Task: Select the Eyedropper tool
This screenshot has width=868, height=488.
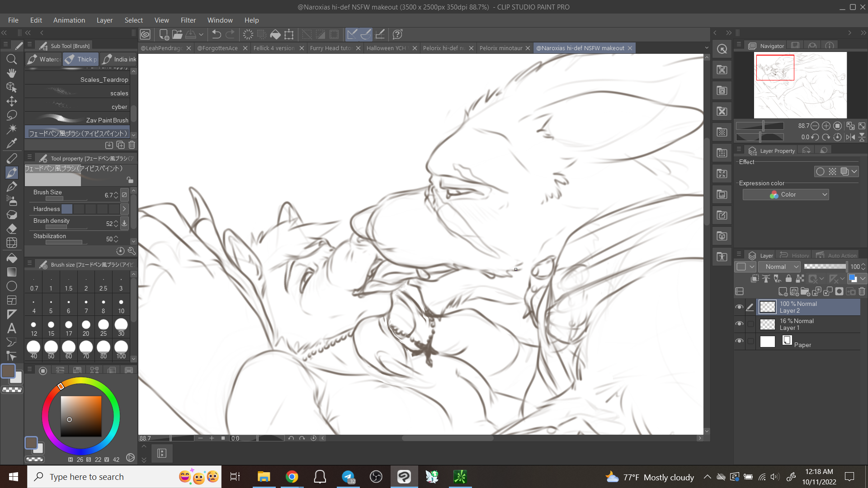Action: pos(12,144)
